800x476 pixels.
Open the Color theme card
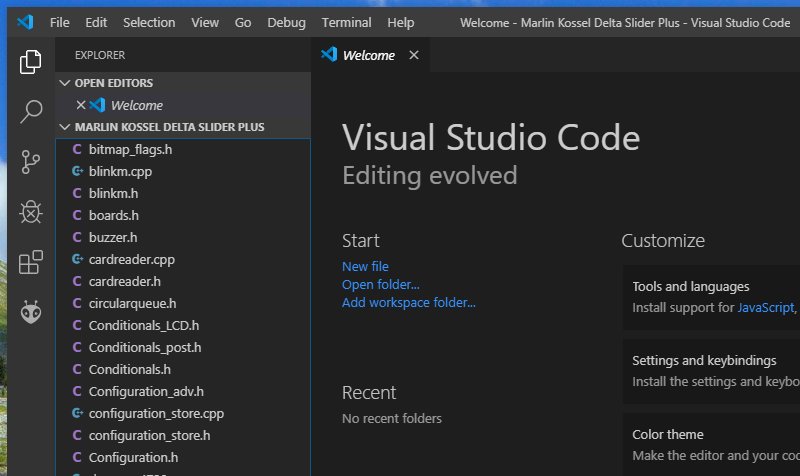click(x=711, y=444)
